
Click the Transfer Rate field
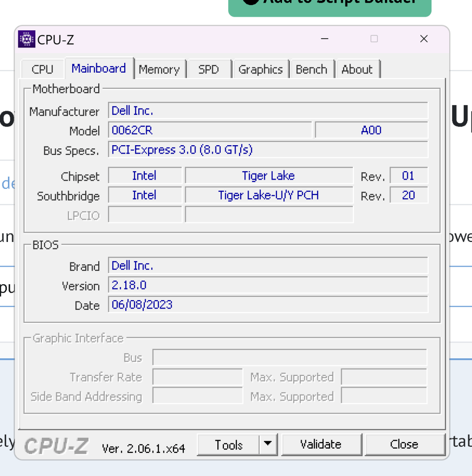point(198,377)
